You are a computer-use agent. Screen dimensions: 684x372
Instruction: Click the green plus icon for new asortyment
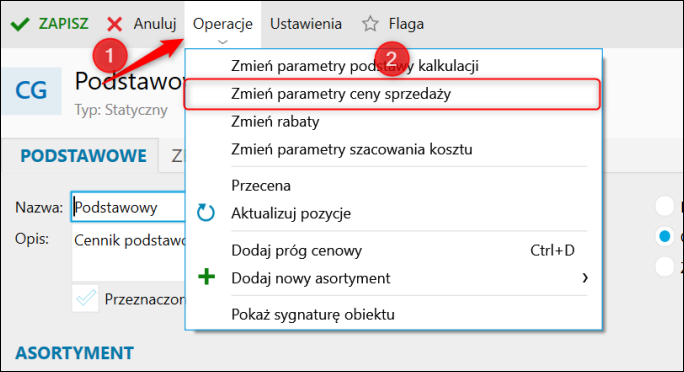pyautogui.click(x=206, y=277)
